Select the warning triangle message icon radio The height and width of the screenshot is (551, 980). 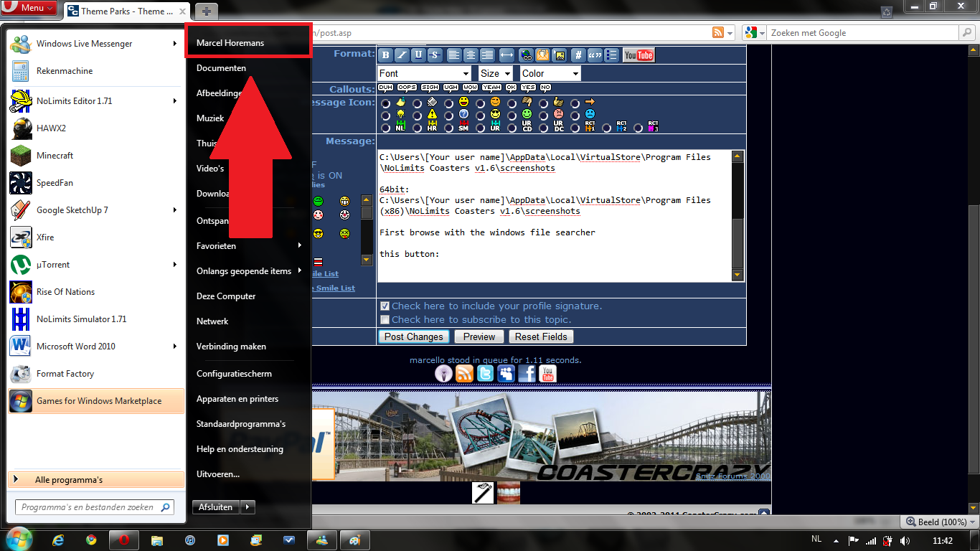[418, 116]
